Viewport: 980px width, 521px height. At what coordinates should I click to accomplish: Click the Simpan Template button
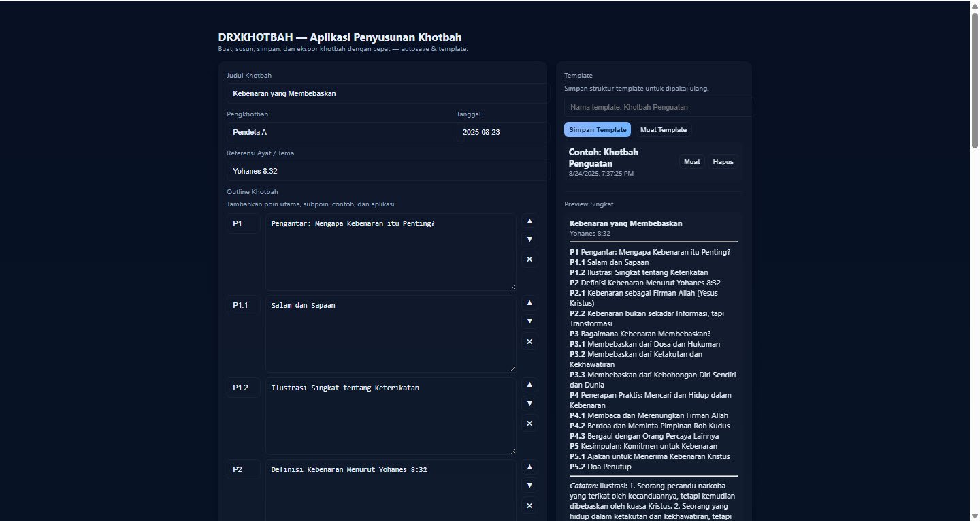598,129
